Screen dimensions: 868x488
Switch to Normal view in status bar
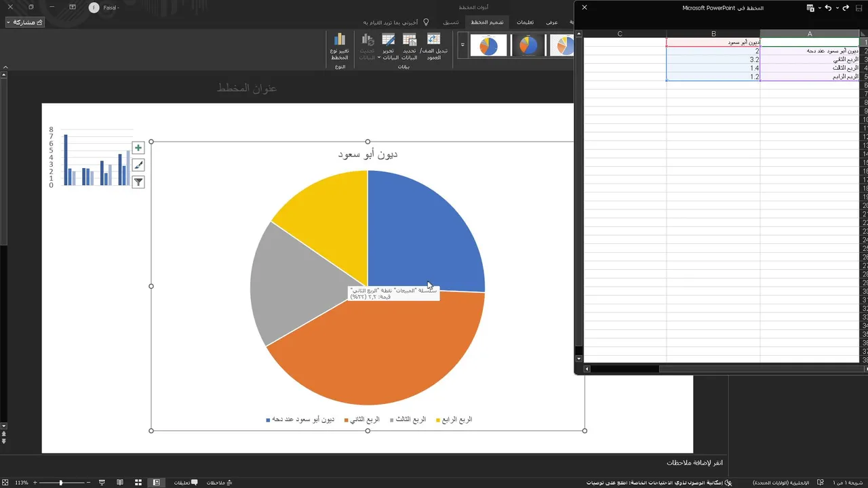click(x=157, y=483)
